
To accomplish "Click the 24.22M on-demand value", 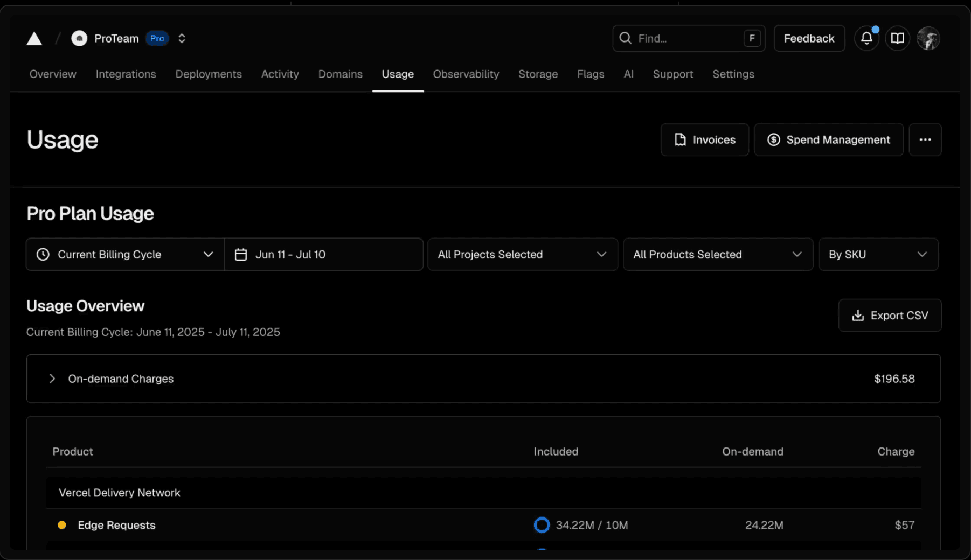I will (x=764, y=526).
